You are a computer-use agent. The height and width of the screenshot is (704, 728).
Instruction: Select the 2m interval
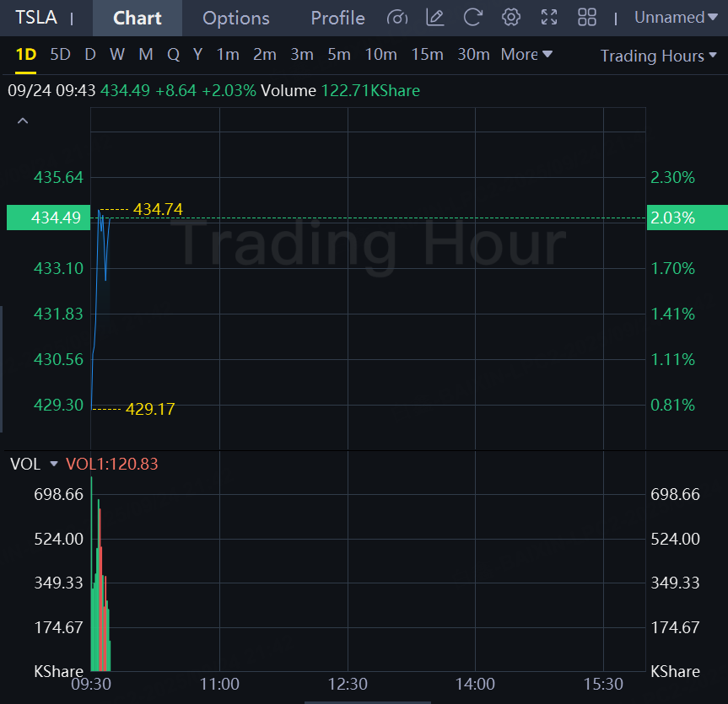(x=265, y=55)
